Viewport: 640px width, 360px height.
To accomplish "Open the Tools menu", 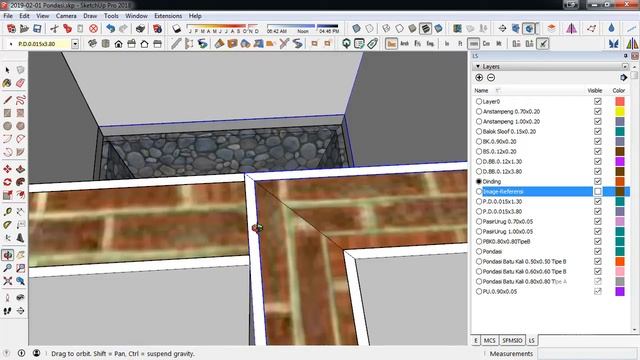I will point(111,16).
